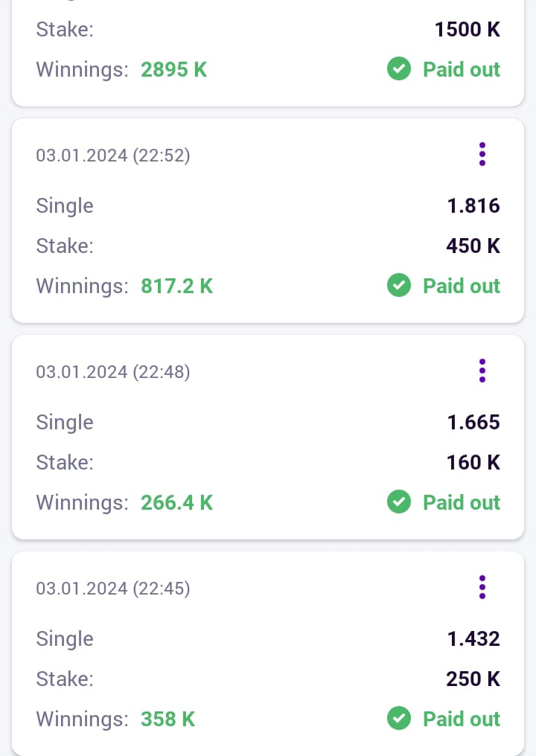536x756 pixels.
Task: Tap Paid out status for 1500 K stake
Action: coord(461,70)
